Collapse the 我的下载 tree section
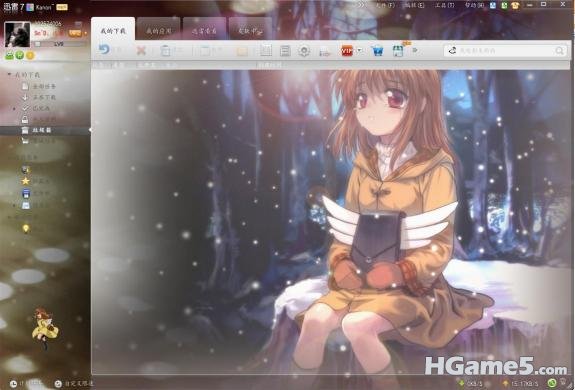Image resolution: width=575 pixels, height=390 pixels. pyautogui.click(x=9, y=74)
